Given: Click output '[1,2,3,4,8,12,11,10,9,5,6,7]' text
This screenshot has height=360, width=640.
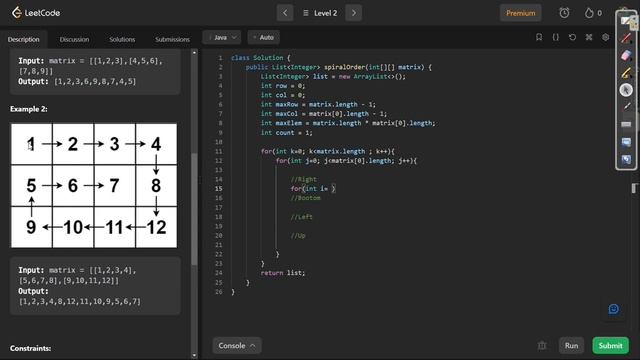Looking at the screenshot, I should [x=80, y=301].
